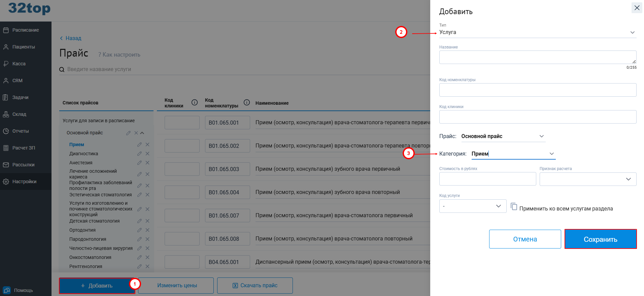Click pencil edit icon for Диагностика category
Viewport: 644px width, 296px height.
pyautogui.click(x=139, y=154)
